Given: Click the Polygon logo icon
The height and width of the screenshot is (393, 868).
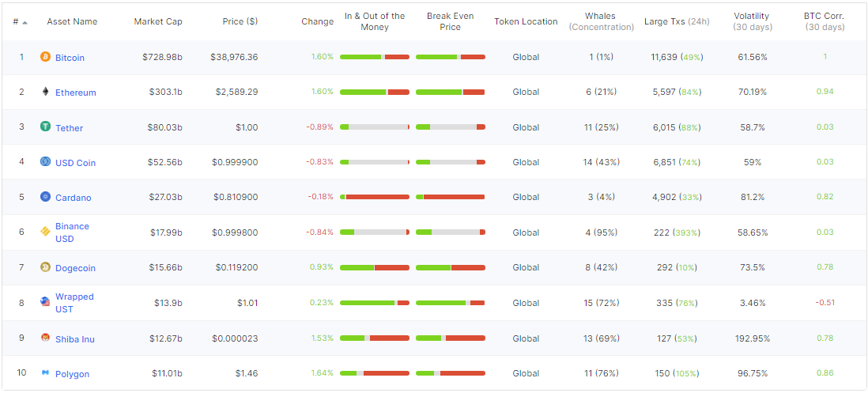Looking at the screenshot, I should 45,372.
